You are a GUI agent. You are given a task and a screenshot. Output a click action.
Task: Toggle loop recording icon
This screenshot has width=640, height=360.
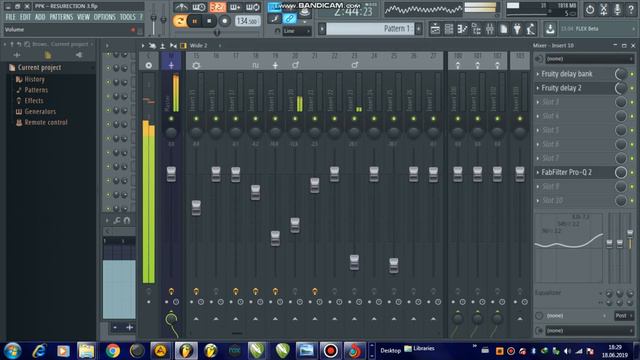(253, 7)
